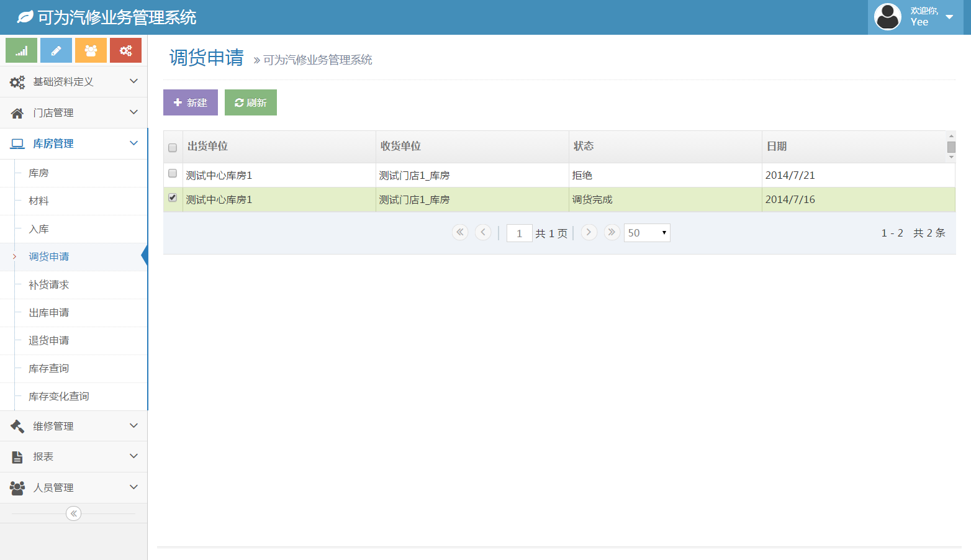Click the 刷新 button
The width and height of the screenshot is (971, 560).
coord(251,102)
